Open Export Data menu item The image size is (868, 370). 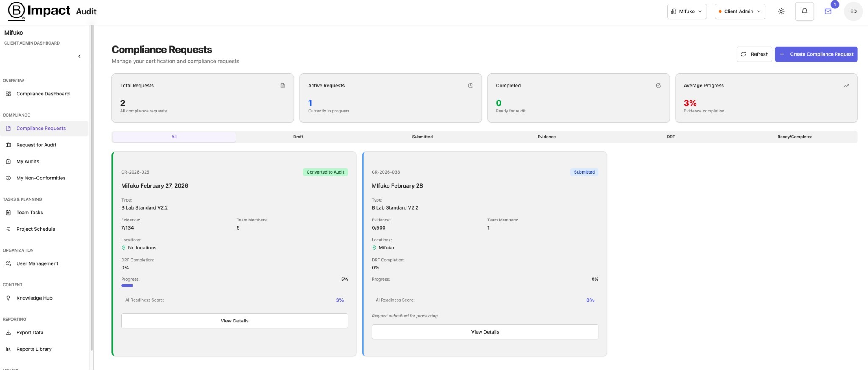point(44,332)
